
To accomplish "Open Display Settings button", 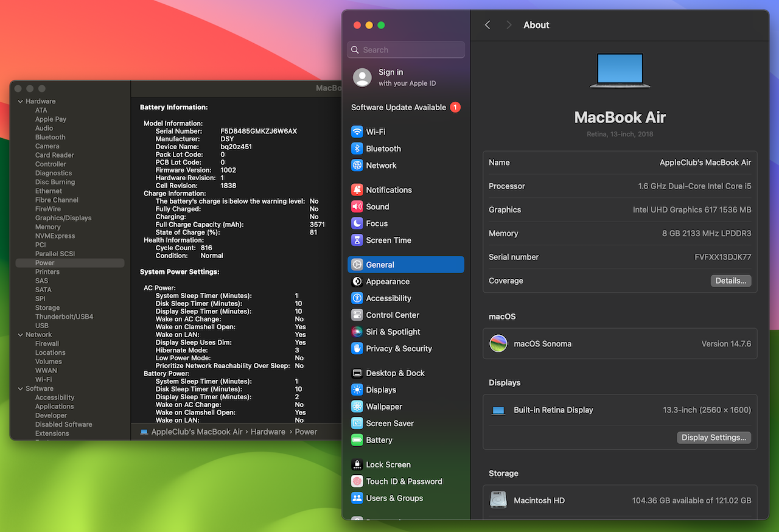I will (x=714, y=438).
